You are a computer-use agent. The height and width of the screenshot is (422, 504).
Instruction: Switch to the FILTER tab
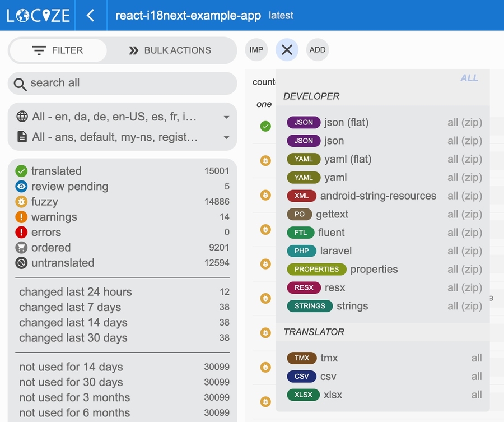(58, 50)
